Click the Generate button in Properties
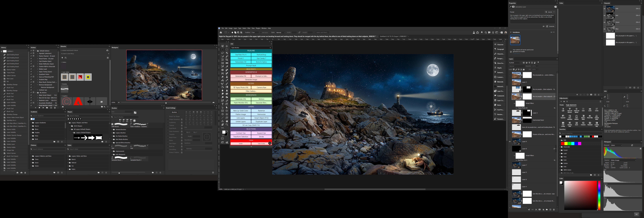The width and height of the screenshot is (644, 218). pyautogui.click(x=550, y=26)
